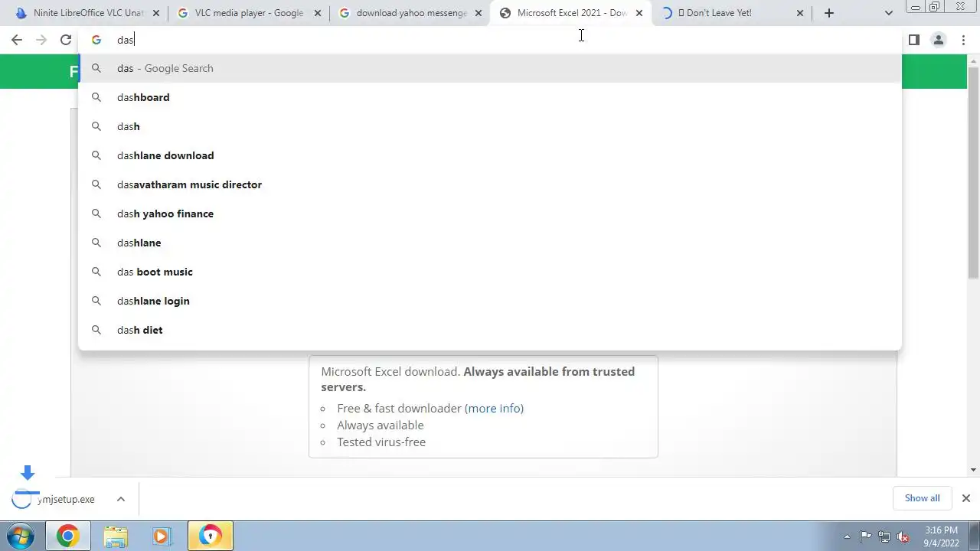
Task: Select the "dash diet" suggestion
Action: (490, 330)
